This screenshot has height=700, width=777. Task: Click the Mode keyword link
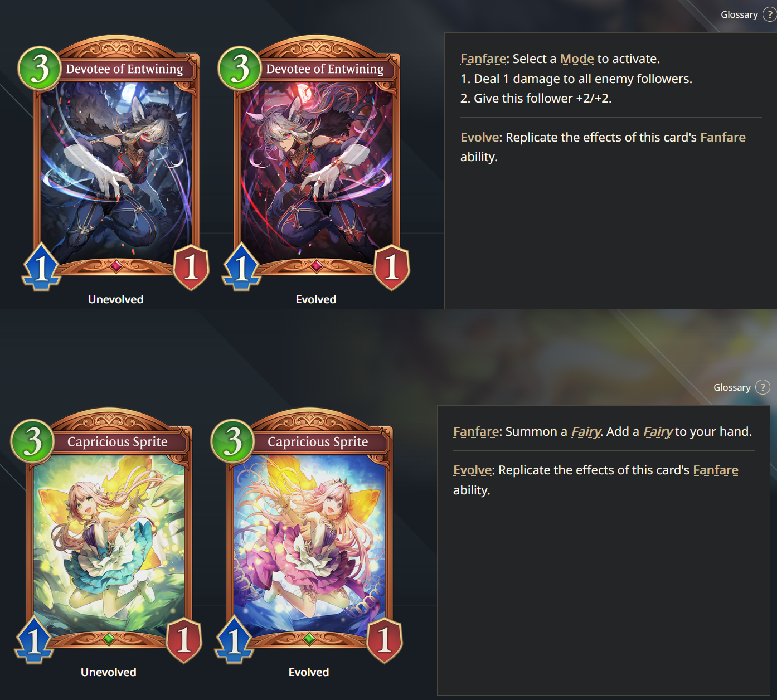(577, 59)
